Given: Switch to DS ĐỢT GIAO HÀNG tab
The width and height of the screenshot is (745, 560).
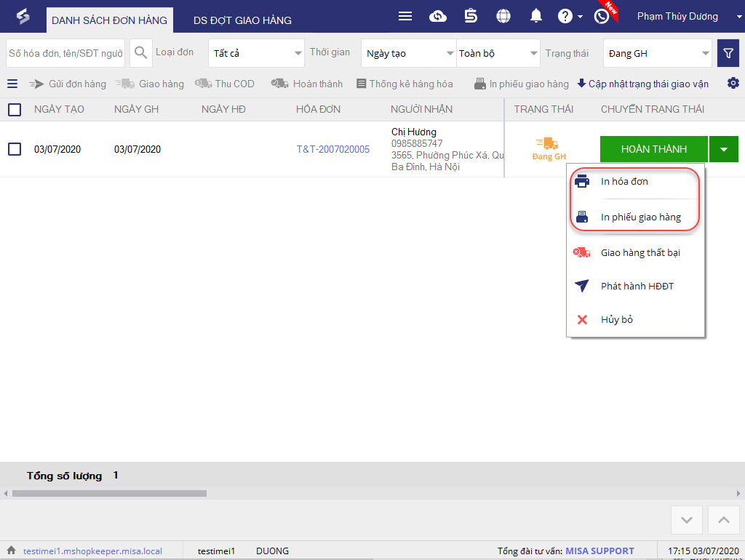Looking at the screenshot, I should [x=242, y=20].
